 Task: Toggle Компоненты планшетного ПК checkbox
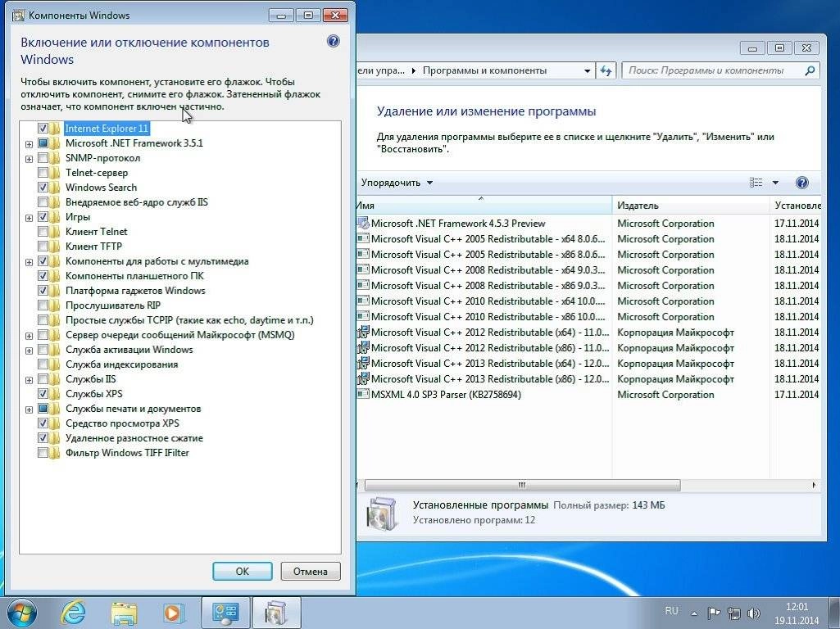(43, 276)
